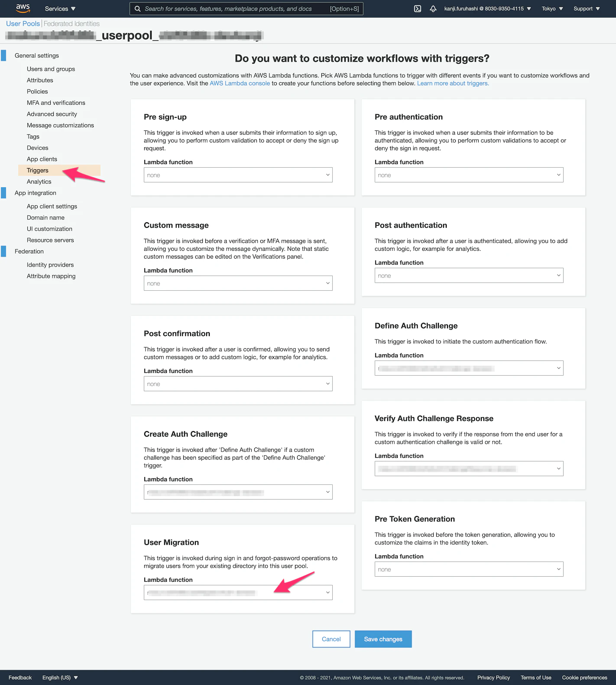Open the notifications bell icon

point(433,9)
